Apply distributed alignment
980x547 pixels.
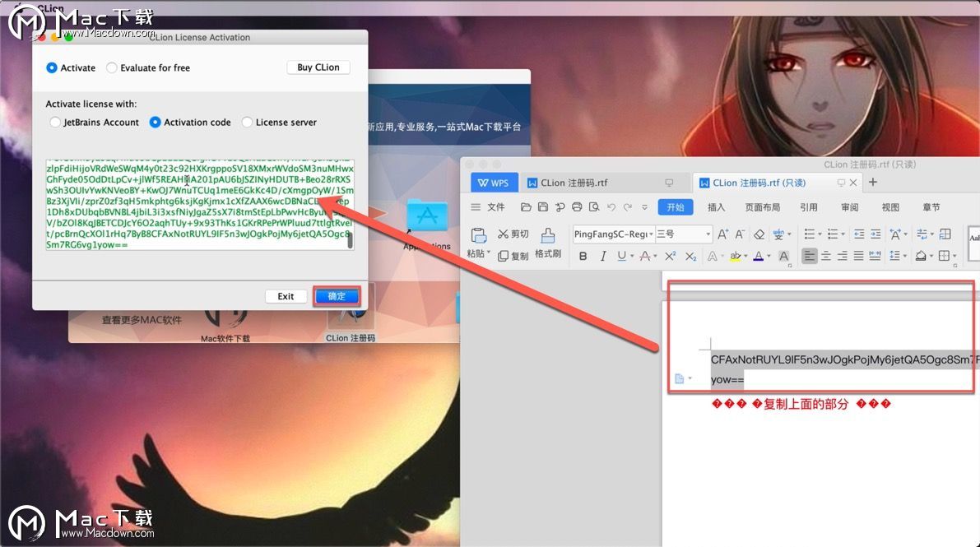[875, 256]
